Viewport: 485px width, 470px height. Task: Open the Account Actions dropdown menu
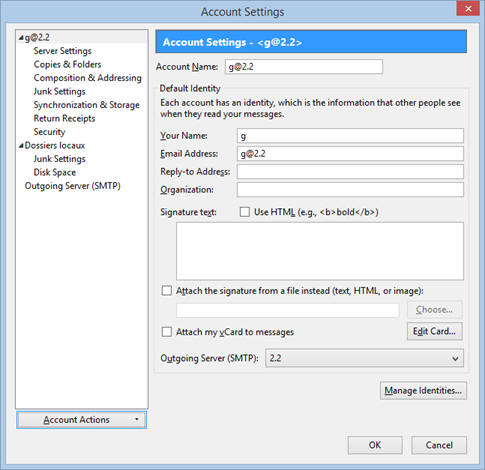pos(81,420)
